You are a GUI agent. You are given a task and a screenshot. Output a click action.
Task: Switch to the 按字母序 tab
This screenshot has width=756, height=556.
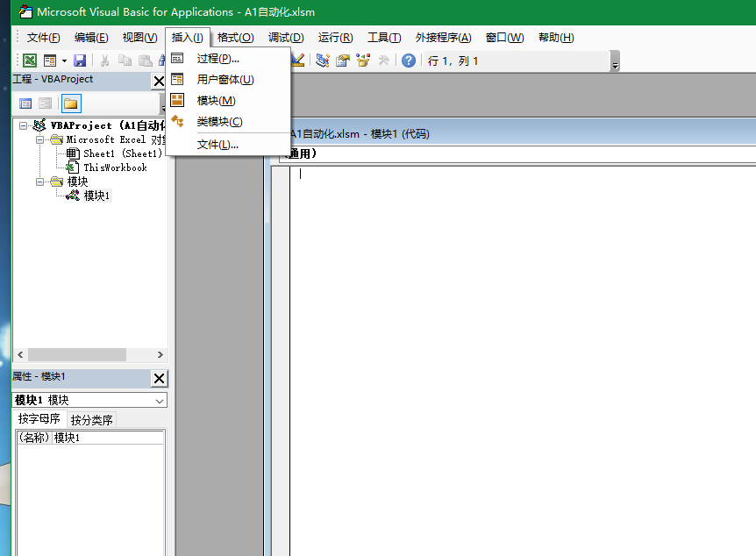point(39,418)
